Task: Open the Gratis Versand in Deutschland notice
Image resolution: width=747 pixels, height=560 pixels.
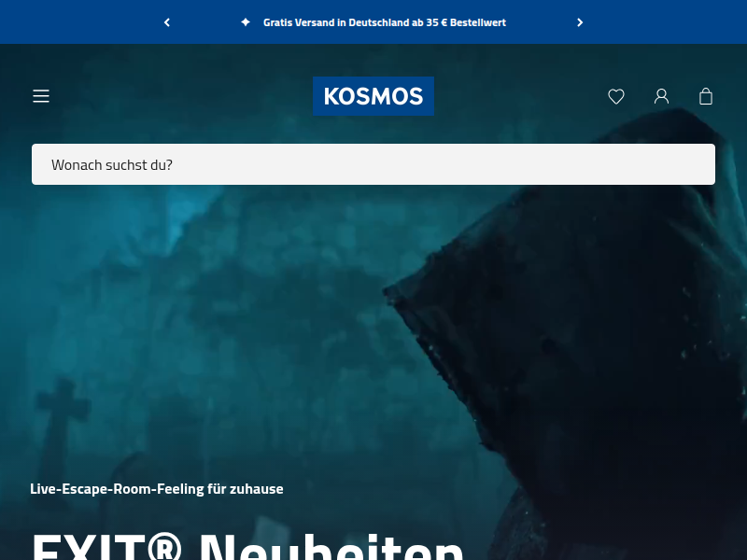Action: coord(385,22)
